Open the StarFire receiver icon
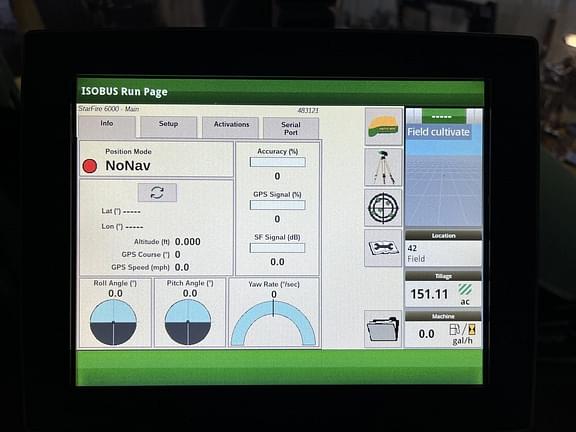The height and width of the screenshot is (432, 576). pyautogui.click(x=384, y=126)
